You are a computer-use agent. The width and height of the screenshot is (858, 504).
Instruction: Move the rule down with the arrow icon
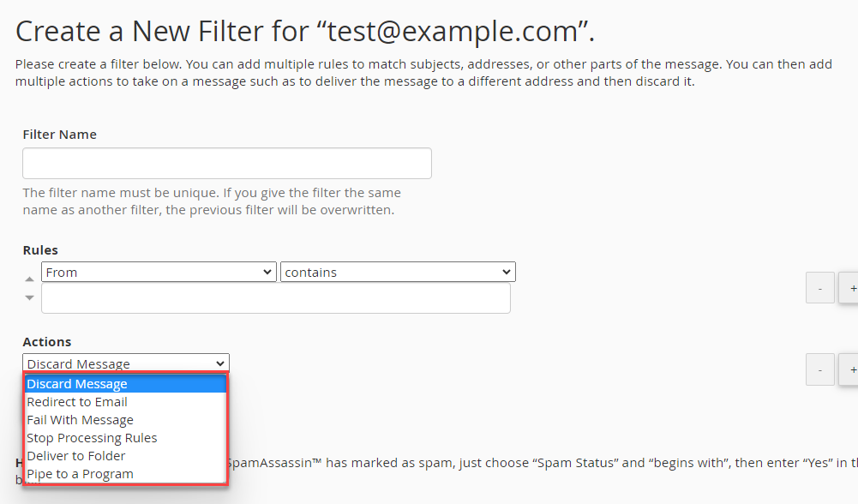click(29, 296)
